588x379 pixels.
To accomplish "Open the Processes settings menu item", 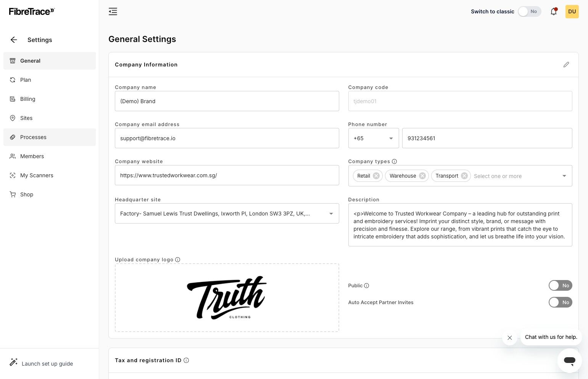I will click(50, 137).
